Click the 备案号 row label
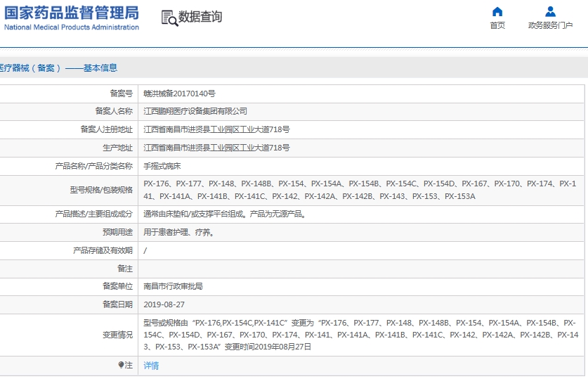 (x=121, y=94)
